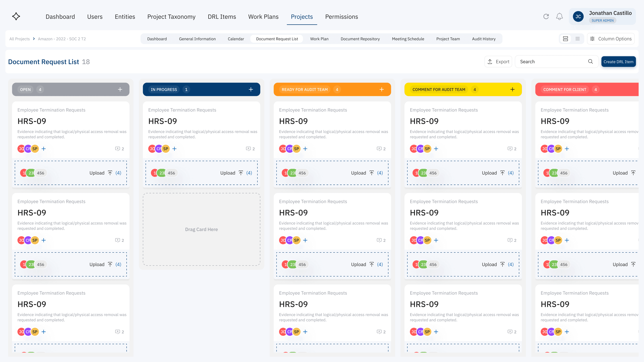Open the notifications bell

(559, 16)
